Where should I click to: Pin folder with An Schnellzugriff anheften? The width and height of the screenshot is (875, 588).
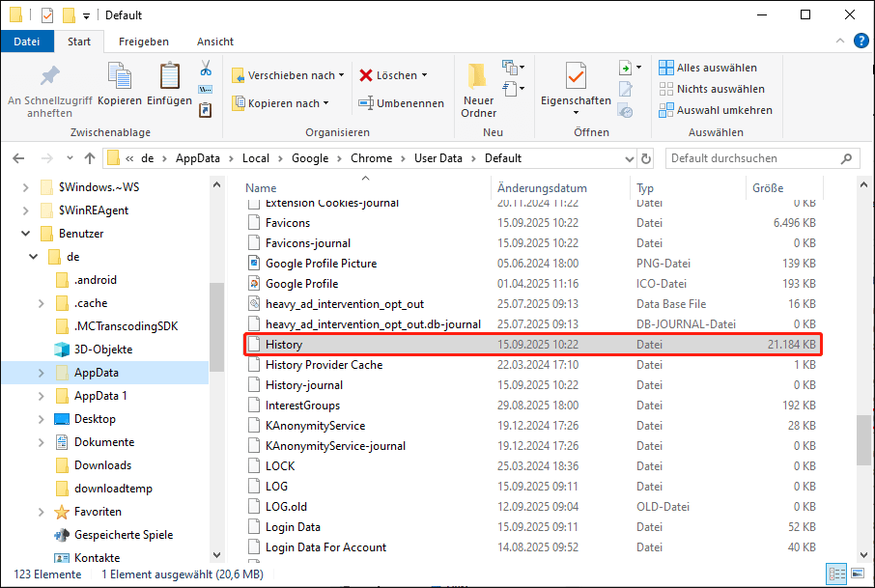49,77
